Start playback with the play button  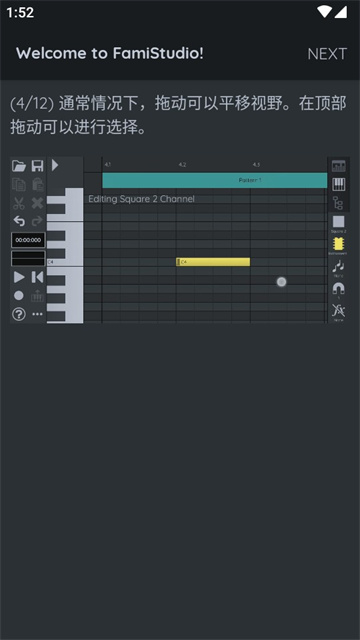(x=19, y=277)
